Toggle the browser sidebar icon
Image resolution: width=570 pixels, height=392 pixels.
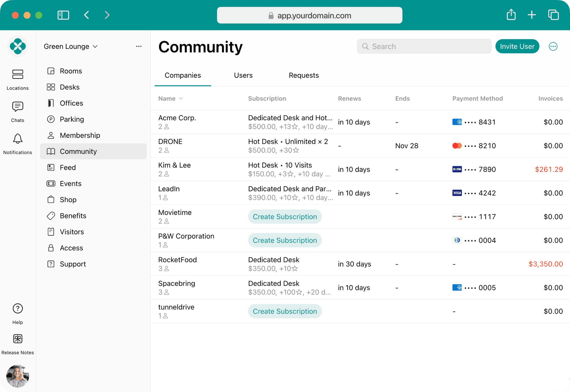click(63, 15)
